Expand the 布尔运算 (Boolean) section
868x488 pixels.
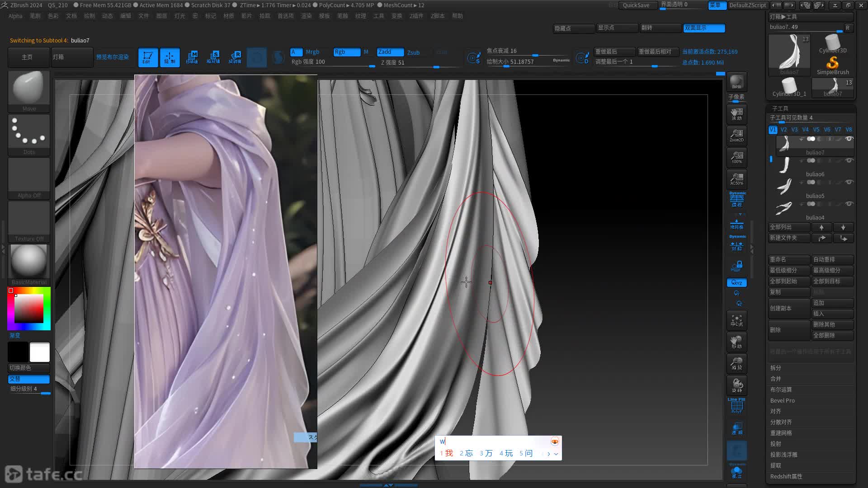[x=781, y=389]
